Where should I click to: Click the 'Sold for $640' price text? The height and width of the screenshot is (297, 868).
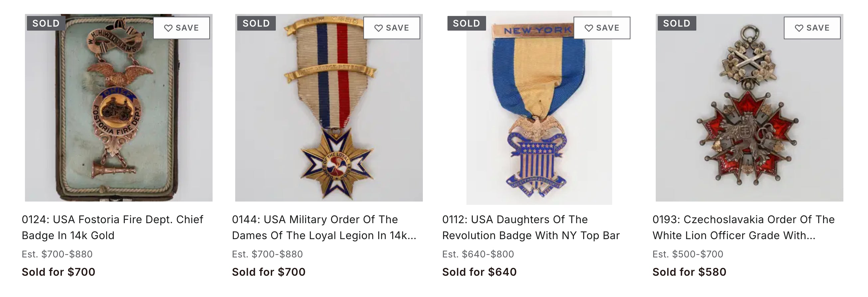pyautogui.click(x=479, y=272)
